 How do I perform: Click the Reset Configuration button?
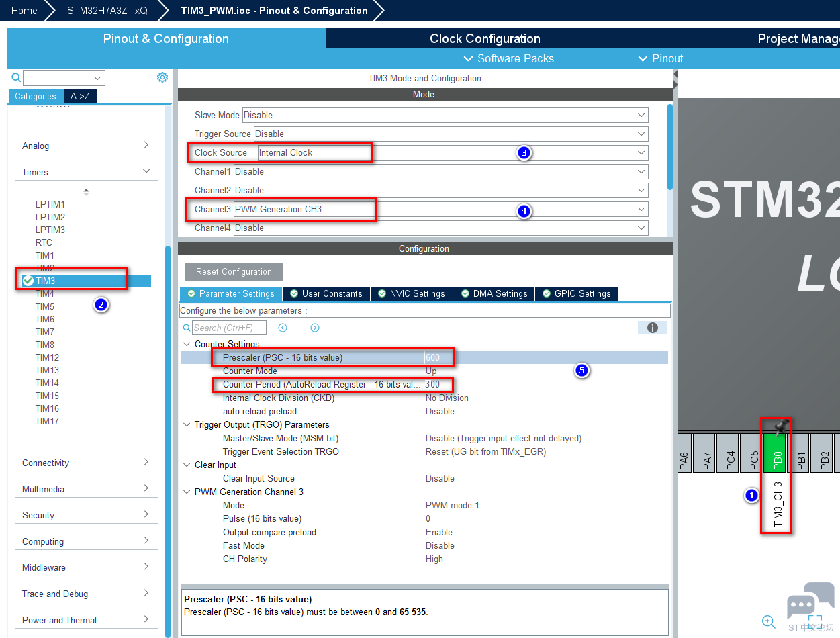coord(234,271)
